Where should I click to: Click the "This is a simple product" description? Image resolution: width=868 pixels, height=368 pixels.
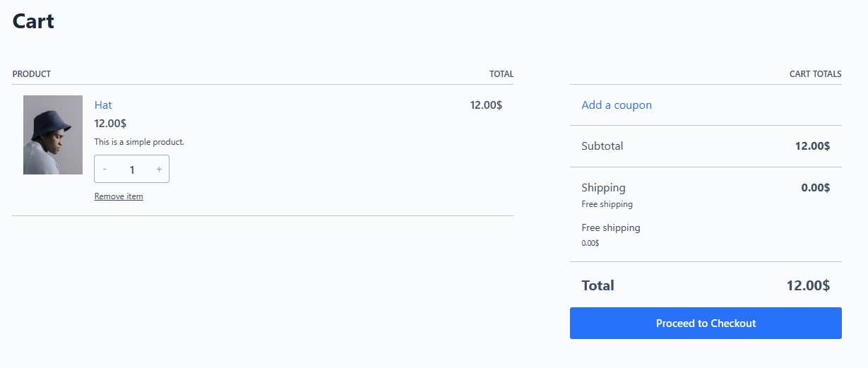click(139, 142)
